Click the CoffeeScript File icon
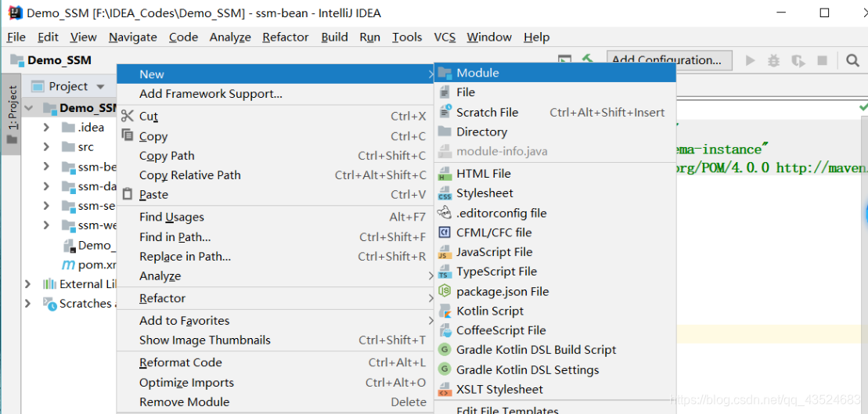Screen dimensions: 868x414 445,330
